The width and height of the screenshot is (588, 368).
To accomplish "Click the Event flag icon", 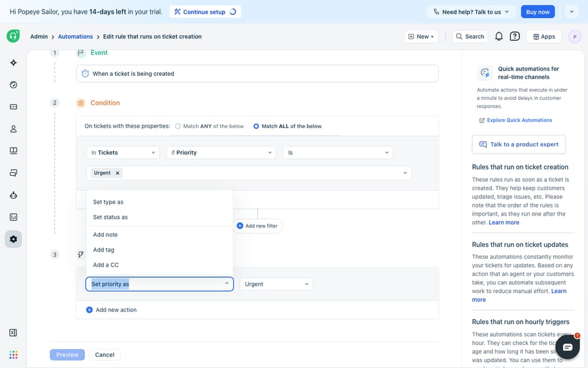I will coord(80,53).
